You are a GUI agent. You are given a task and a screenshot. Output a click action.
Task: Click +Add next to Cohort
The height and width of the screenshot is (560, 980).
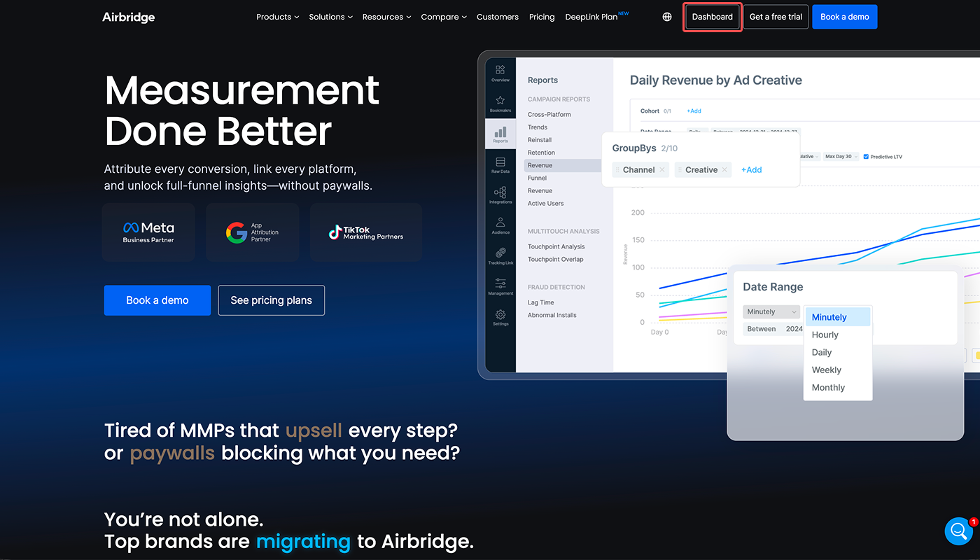(694, 111)
